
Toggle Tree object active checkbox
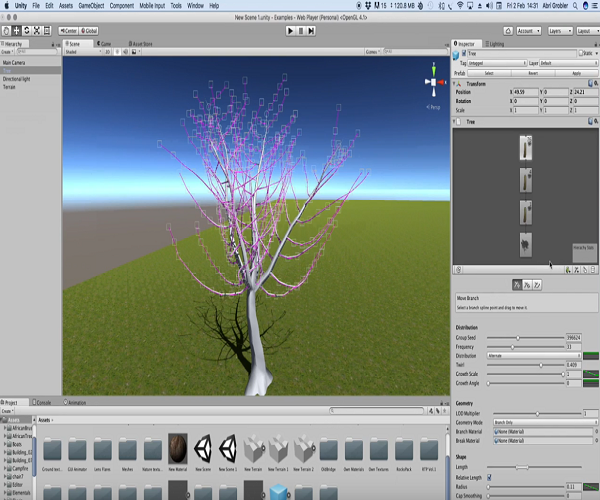(x=464, y=53)
